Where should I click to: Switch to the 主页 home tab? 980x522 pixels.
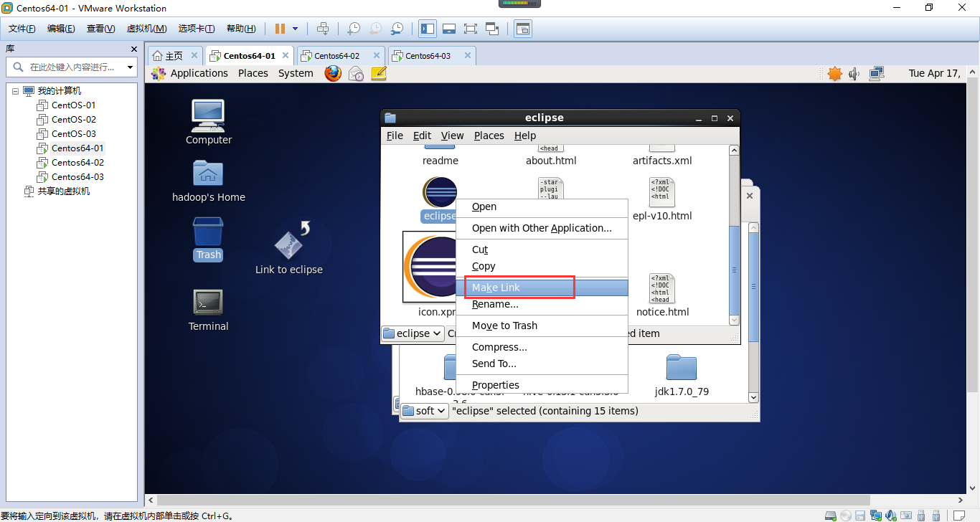174,56
